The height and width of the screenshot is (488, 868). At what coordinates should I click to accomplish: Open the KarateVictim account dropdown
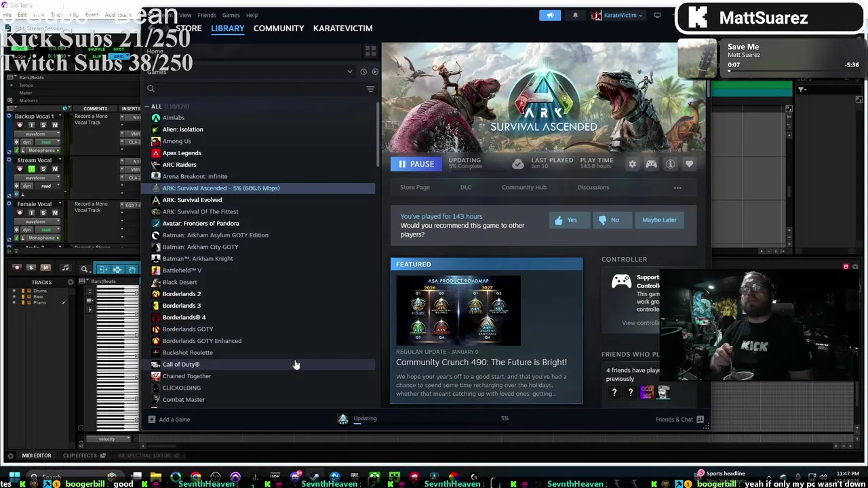coord(616,15)
